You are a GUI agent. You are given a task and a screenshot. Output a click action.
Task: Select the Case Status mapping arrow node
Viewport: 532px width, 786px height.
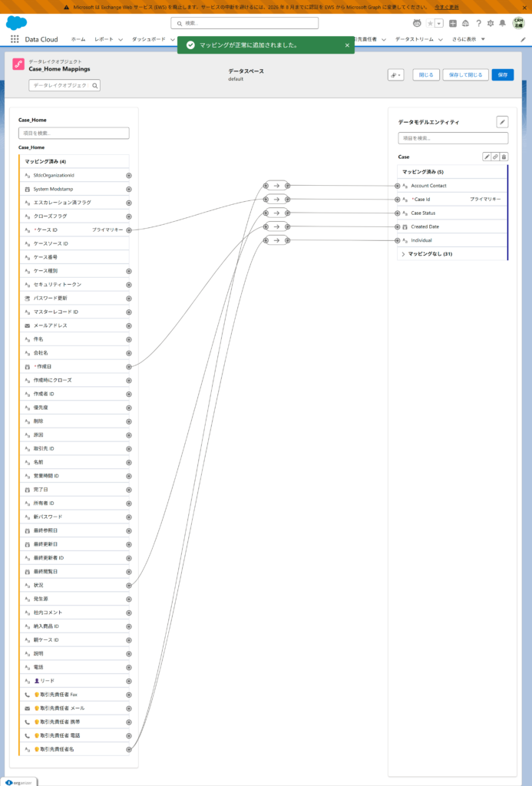276,213
